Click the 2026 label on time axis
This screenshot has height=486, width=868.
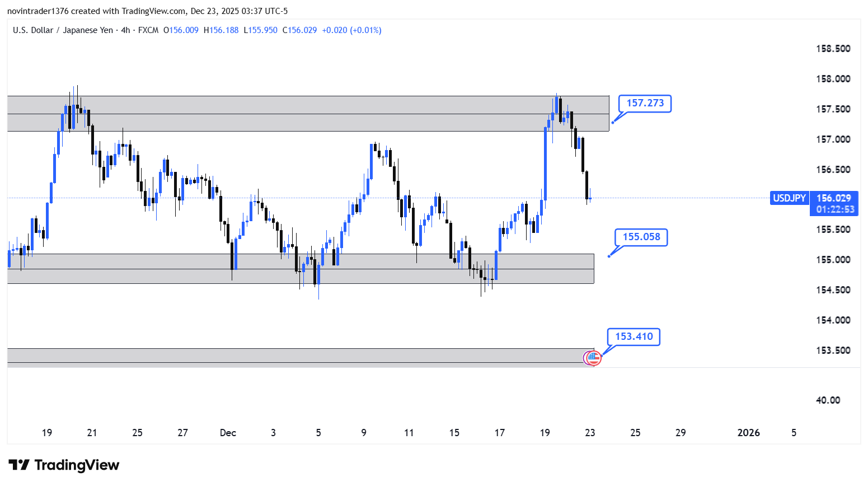click(x=748, y=433)
